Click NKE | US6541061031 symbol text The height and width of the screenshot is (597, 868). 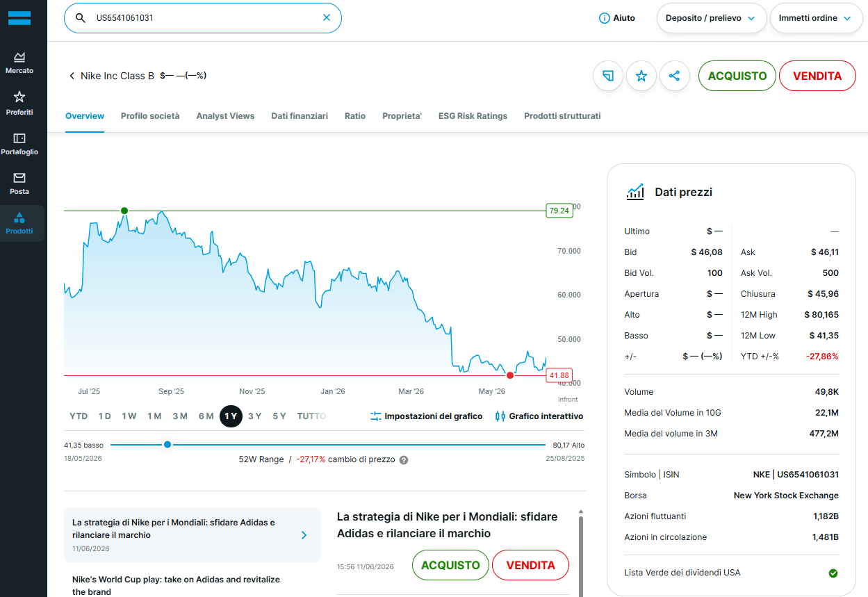pos(796,475)
